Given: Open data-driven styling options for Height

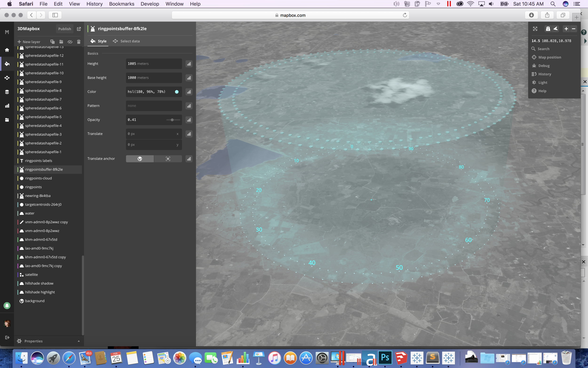Looking at the screenshot, I should pyautogui.click(x=189, y=64).
